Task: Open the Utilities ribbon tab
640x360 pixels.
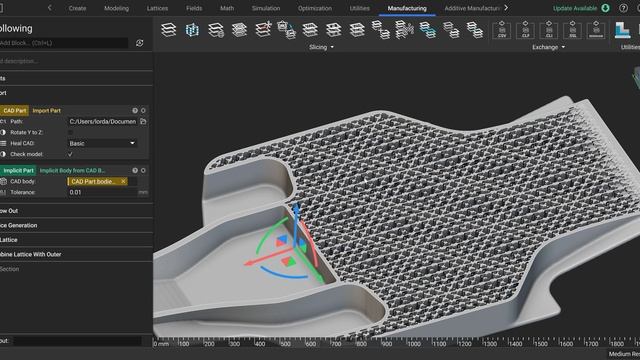Action: coord(360,8)
